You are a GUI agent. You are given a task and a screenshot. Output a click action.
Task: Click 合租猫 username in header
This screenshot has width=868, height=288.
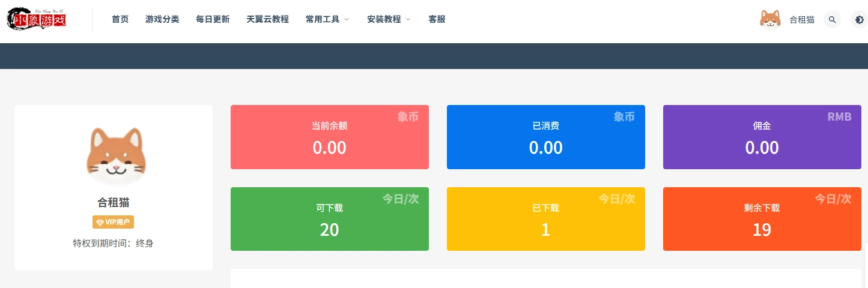[x=801, y=19]
